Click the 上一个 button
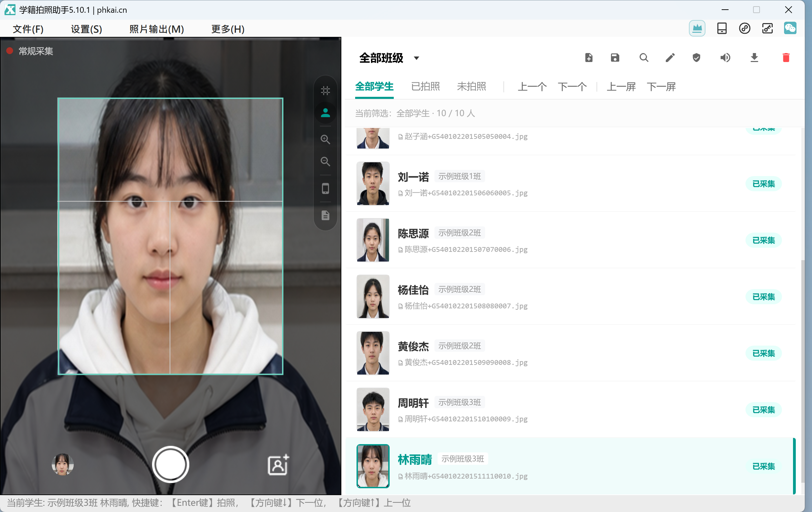The width and height of the screenshot is (812, 512). 532,86
